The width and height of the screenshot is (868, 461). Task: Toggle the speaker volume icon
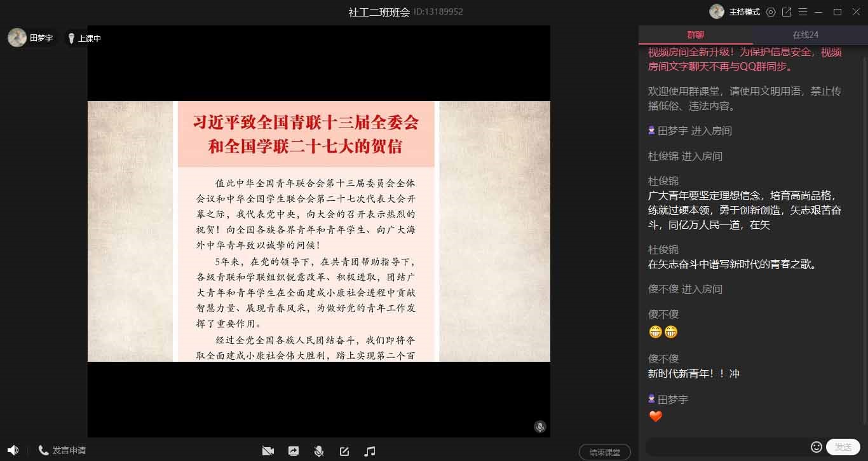[13, 450]
